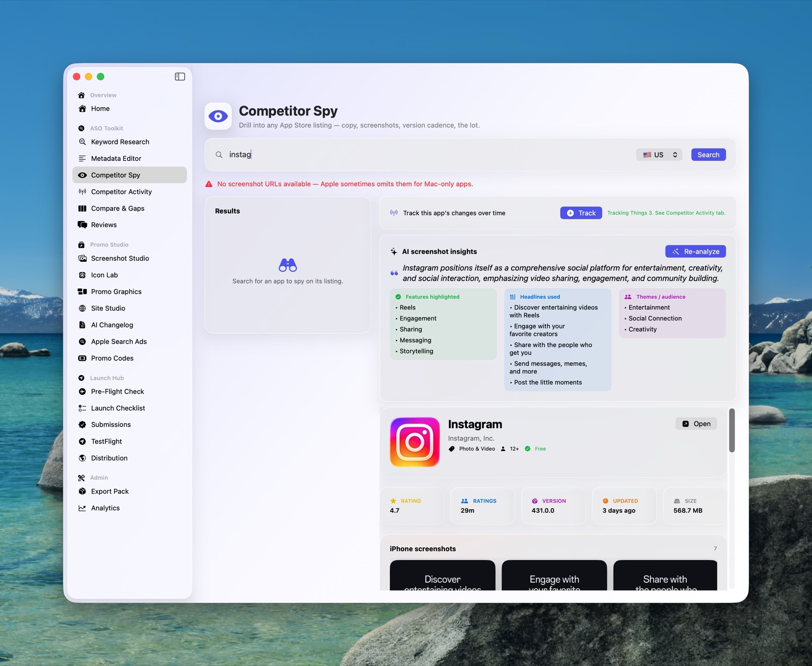The height and width of the screenshot is (666, 812).
Task: Click the "Themes / audience" heading
Action: coord(661,297)
